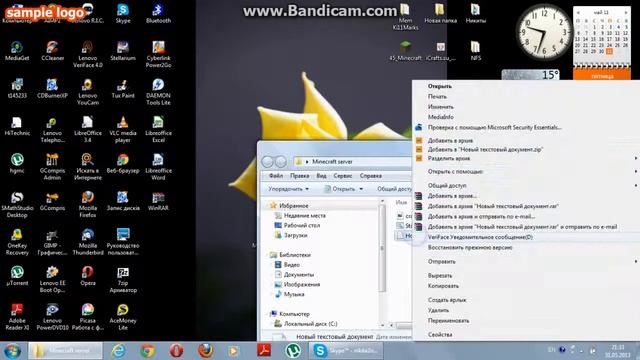640x360 pixels.
Task: Launch VLC media player shortcut
Action: [123, 129]
